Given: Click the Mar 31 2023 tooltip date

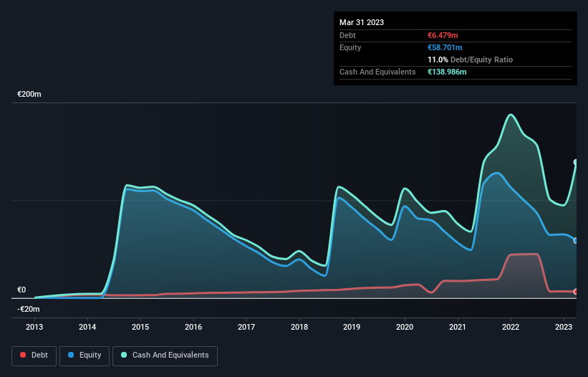Looking at the screenshot, I should coord(362,22).
